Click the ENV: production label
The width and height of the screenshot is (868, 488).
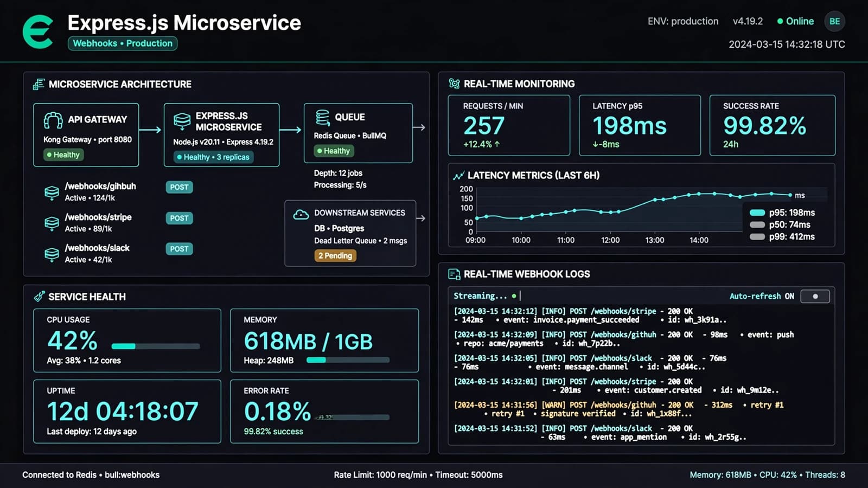click(683, 21)
